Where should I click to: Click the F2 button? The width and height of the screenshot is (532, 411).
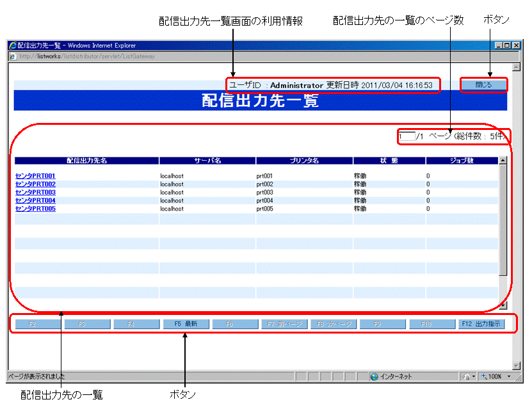click(x=38, y=324)
